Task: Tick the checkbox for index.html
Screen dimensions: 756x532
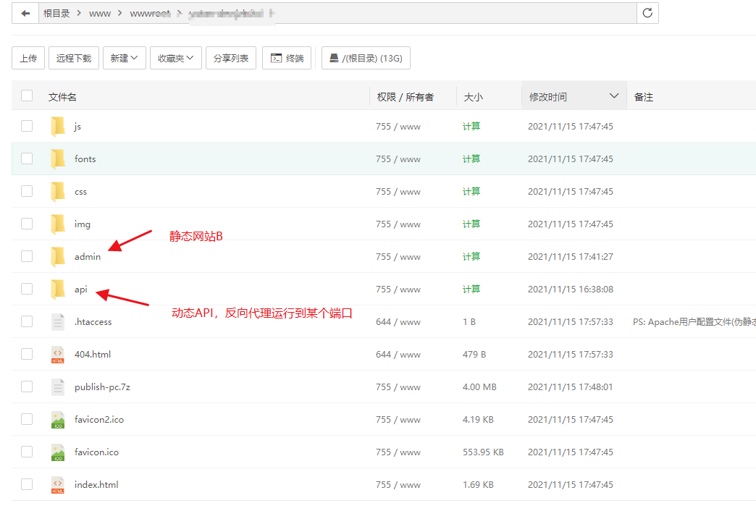Action: click(x=27, y=484)
